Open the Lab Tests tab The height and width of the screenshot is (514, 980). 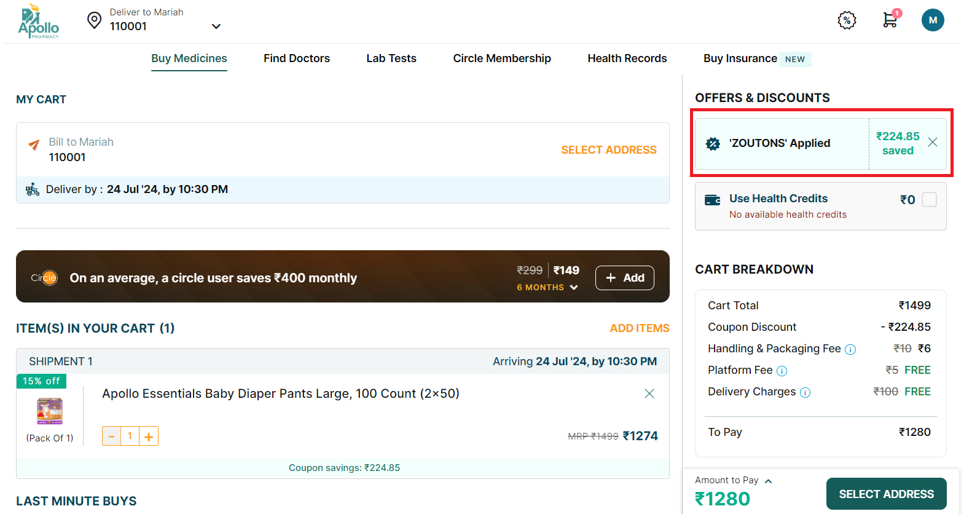391,58
